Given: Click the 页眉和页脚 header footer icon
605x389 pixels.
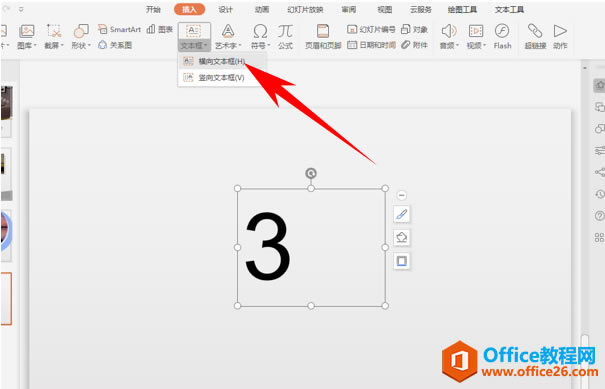Looking at the screenshot, I should tap(323, 36).
